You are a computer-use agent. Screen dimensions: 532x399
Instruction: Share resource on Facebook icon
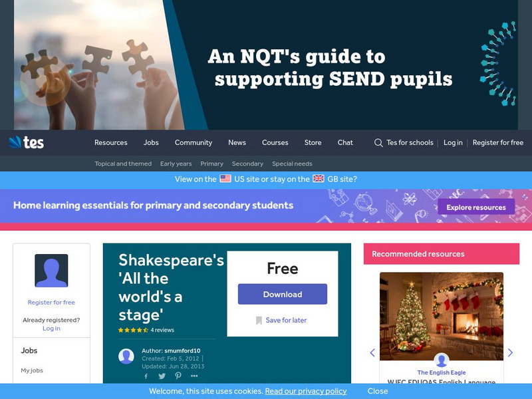click(146, 376)
